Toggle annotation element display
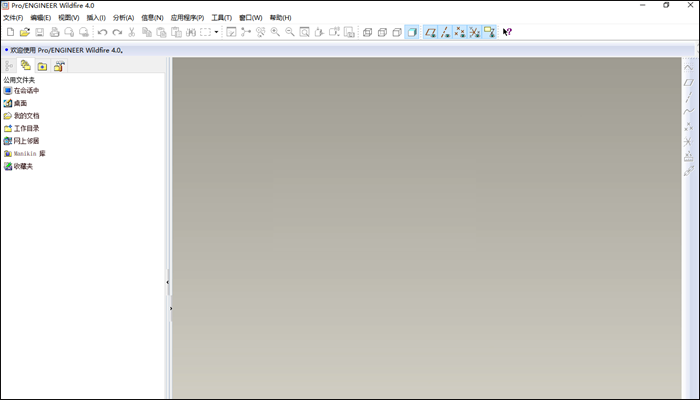This screenshot has height=400, width=700. coord(490,32)
